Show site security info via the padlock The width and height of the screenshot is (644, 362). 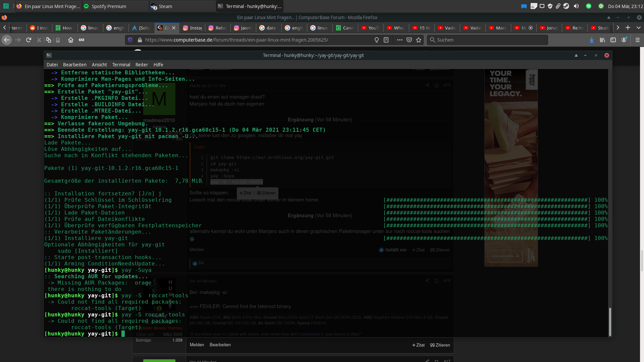(140, 40)
